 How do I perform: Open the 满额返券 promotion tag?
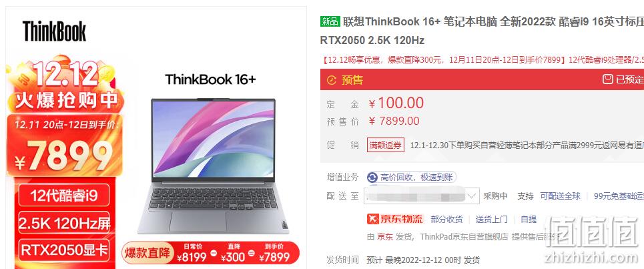tap(385, 145)
